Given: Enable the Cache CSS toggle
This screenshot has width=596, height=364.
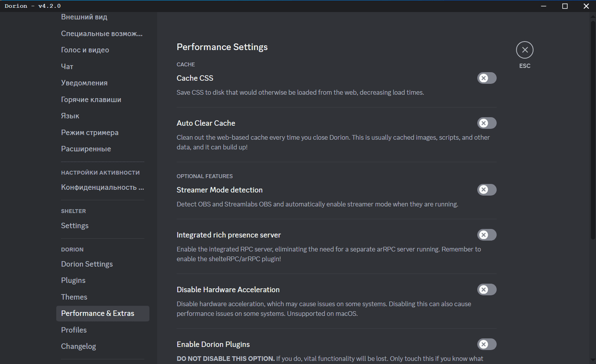Looking at the screenshot, I should coord(487,78).
